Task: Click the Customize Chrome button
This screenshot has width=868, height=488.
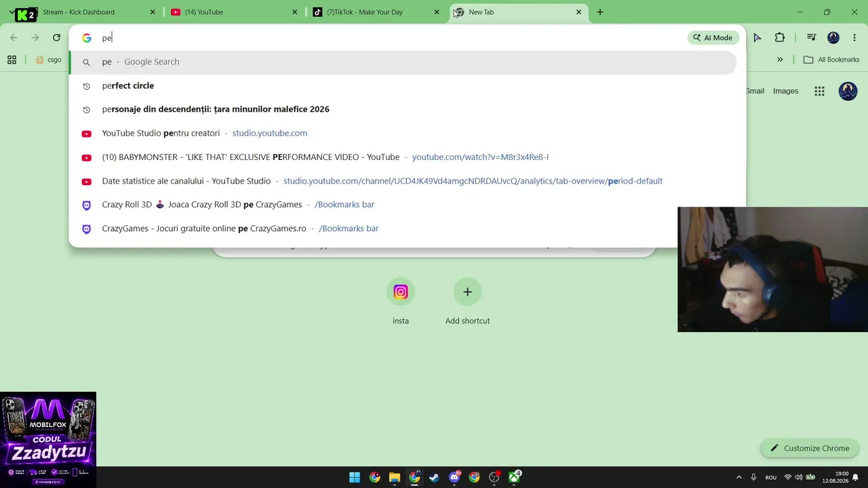Action: [x=810, y=448]
